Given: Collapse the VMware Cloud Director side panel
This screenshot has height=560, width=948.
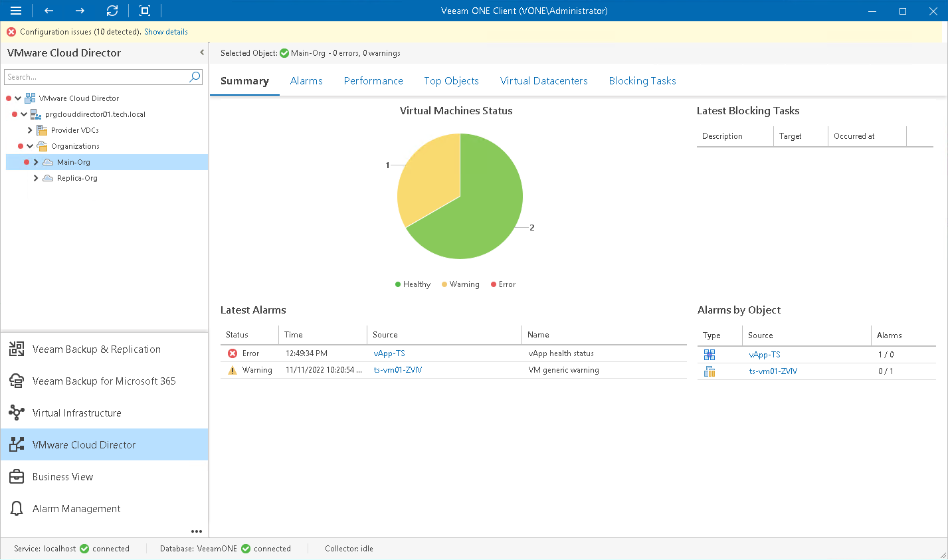Looking at the screenshot, I should (x=202, y=52).
